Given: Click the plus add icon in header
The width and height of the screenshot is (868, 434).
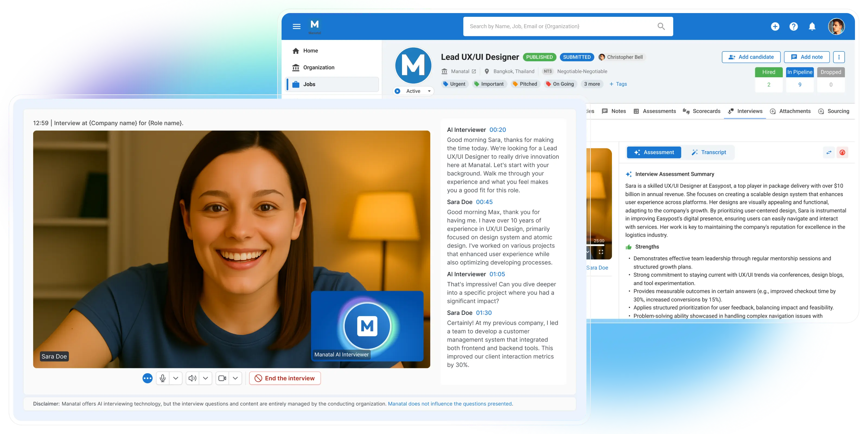Looking at the screenshot, I should tap(775, 26).
